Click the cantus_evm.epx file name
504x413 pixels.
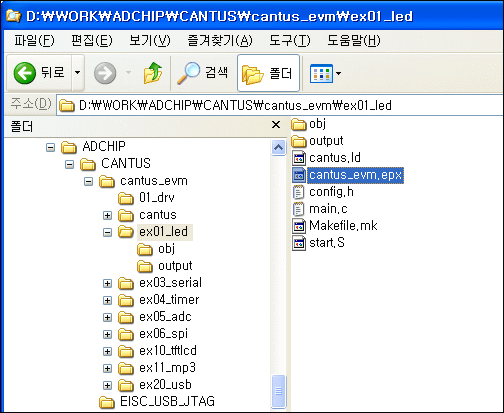point(355,175)
